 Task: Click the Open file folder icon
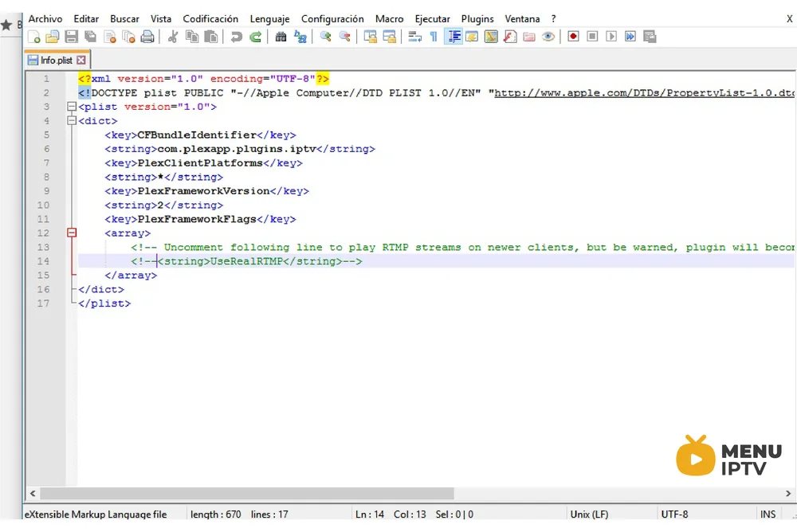point(53,37)
